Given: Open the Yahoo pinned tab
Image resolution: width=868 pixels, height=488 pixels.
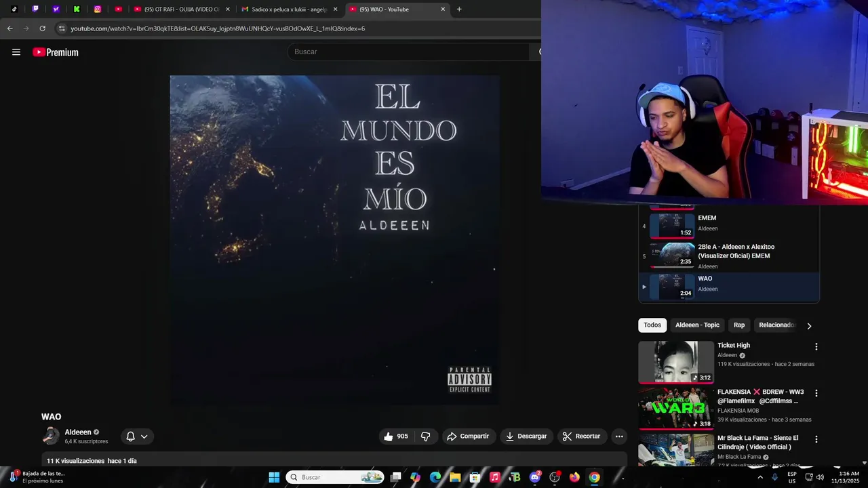Looking at the screenshot, I should click(x=56, y=9).
